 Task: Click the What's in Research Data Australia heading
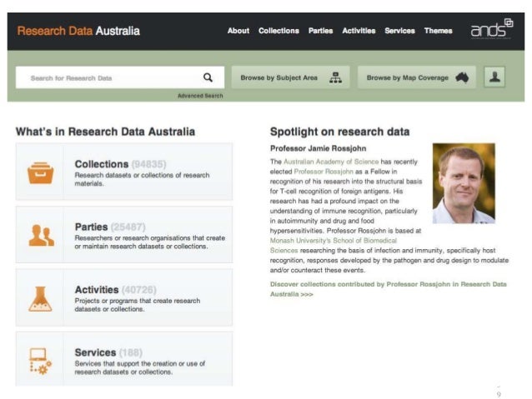[105, 132]
